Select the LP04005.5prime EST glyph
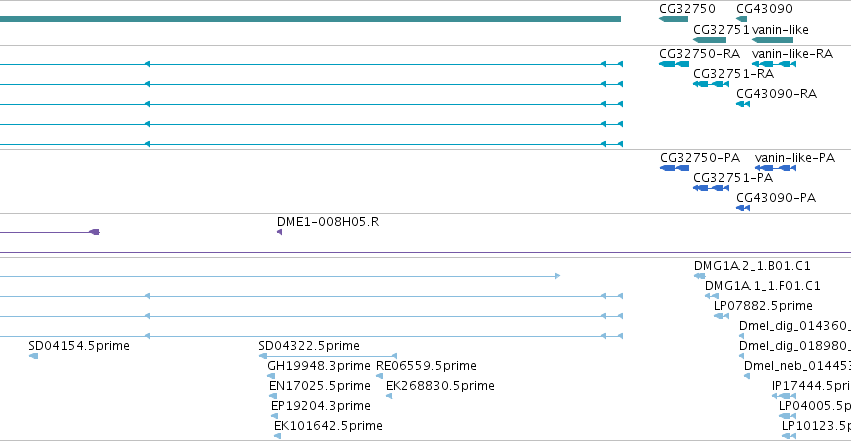Image resolution: width=851 pixels, height=441 pixels. (x=788, y=416)
